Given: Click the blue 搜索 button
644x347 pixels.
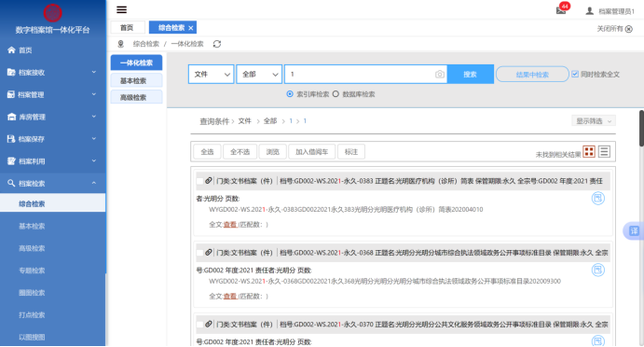Looking at the screenshot, I should pos(471,75).
